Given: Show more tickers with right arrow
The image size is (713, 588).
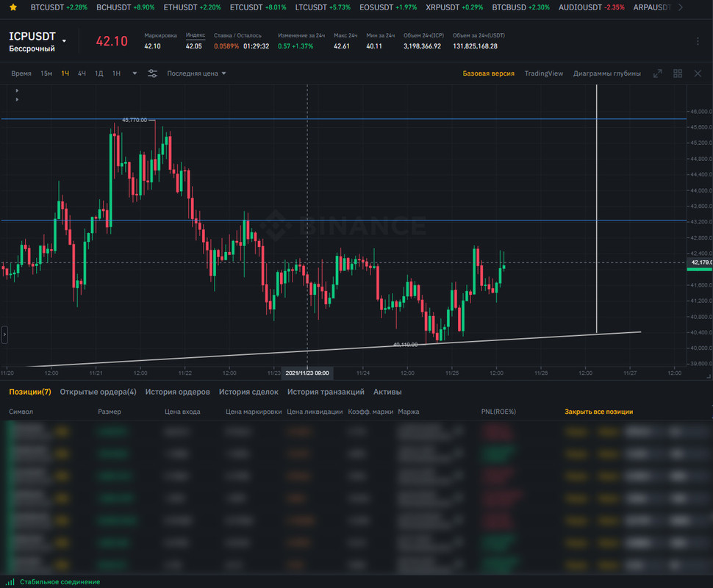Looking at the screenshot, I should click(680, 7).
